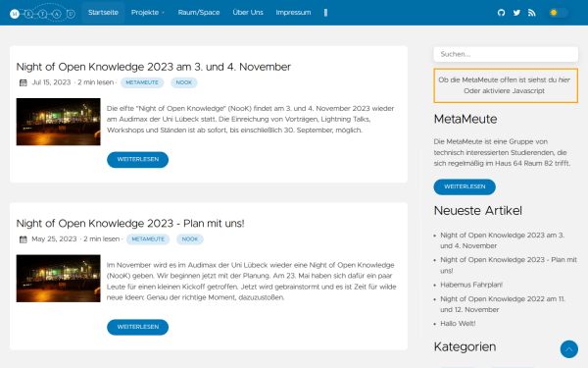Screen dimensions: 588x368
Task: Click NOOK tag on the Jul 15 article
Action: tap(184, 82)
